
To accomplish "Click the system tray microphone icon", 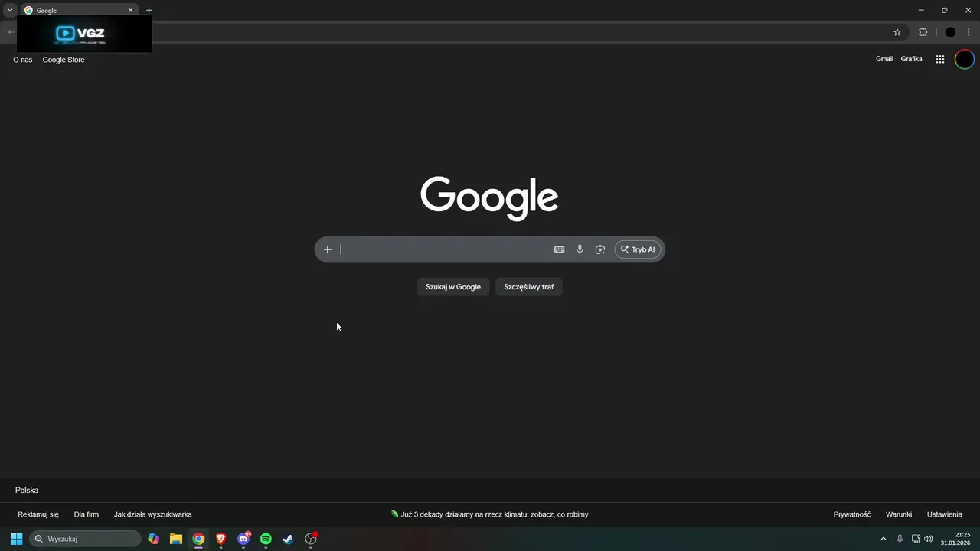I will 900,539.
